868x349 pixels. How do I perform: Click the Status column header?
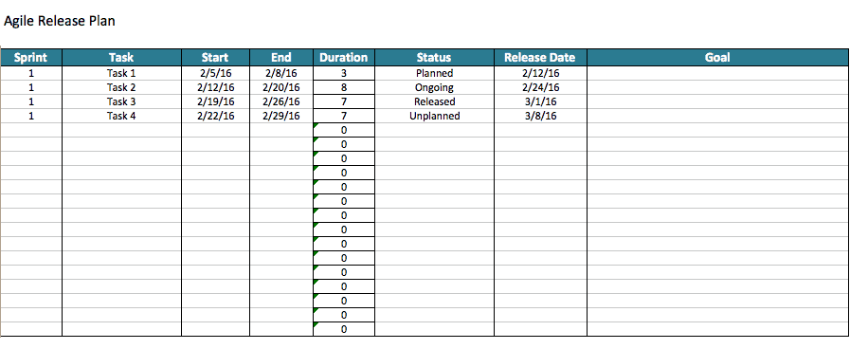(x=435, y=58)
